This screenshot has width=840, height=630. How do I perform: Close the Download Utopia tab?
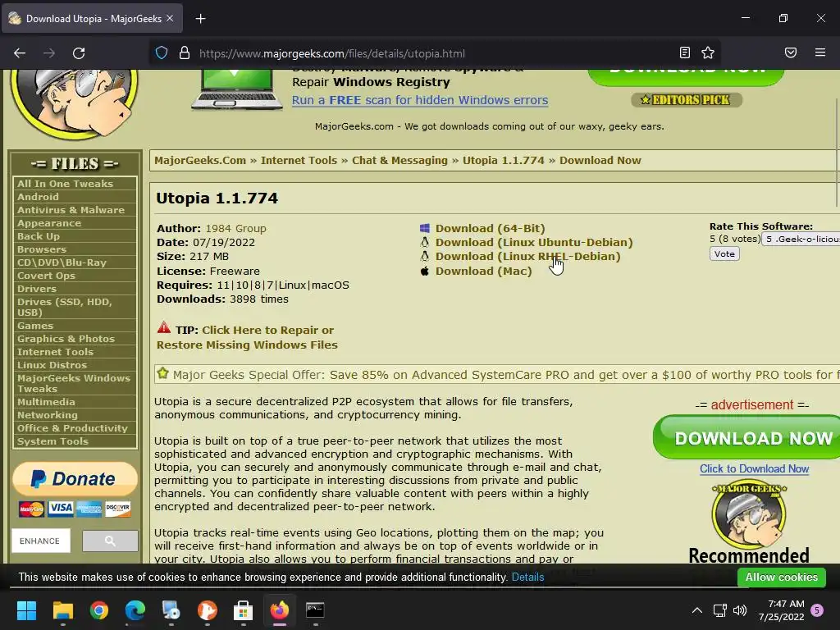170,18
